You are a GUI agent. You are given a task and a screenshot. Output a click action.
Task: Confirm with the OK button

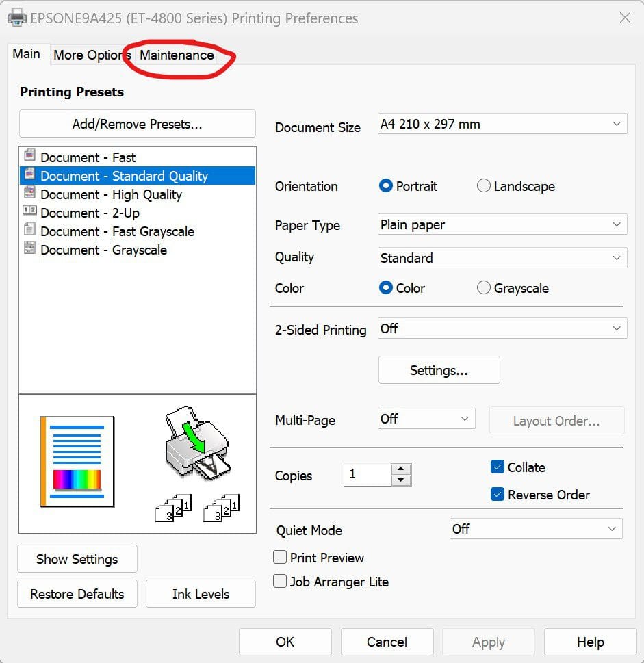tap(285, 642)
